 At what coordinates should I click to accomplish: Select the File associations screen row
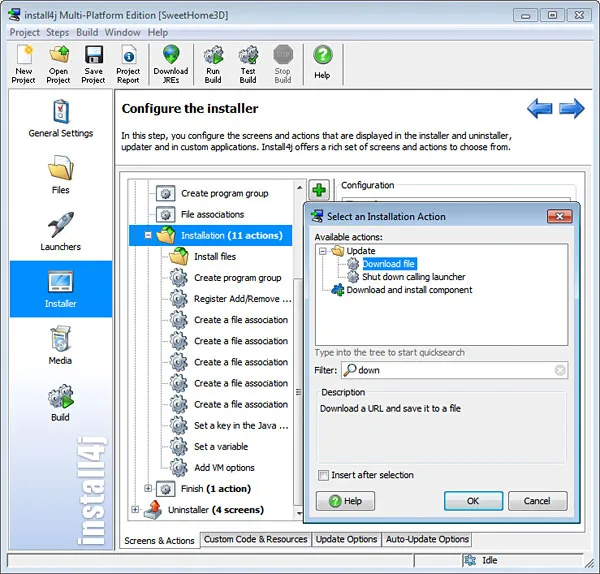click(212, 214)
